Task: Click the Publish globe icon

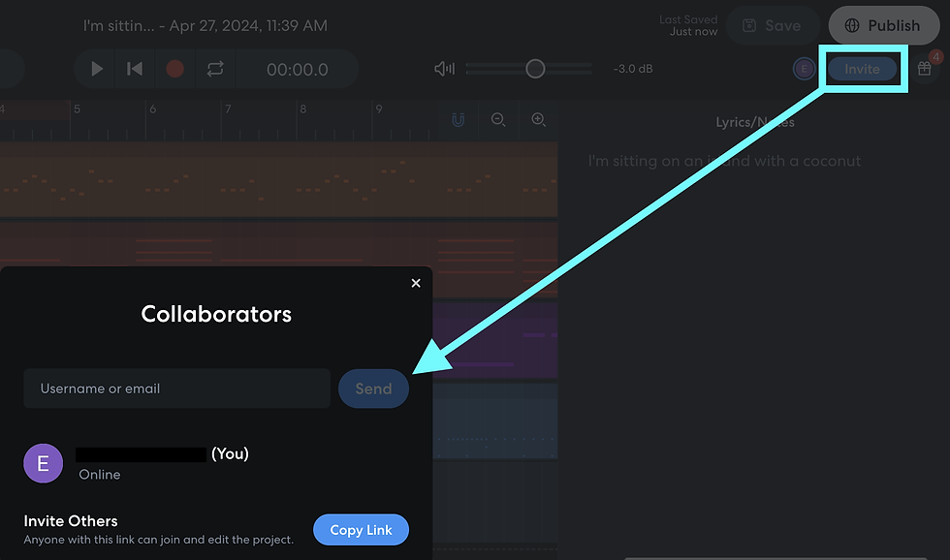Action: click(x=851, y=25)
